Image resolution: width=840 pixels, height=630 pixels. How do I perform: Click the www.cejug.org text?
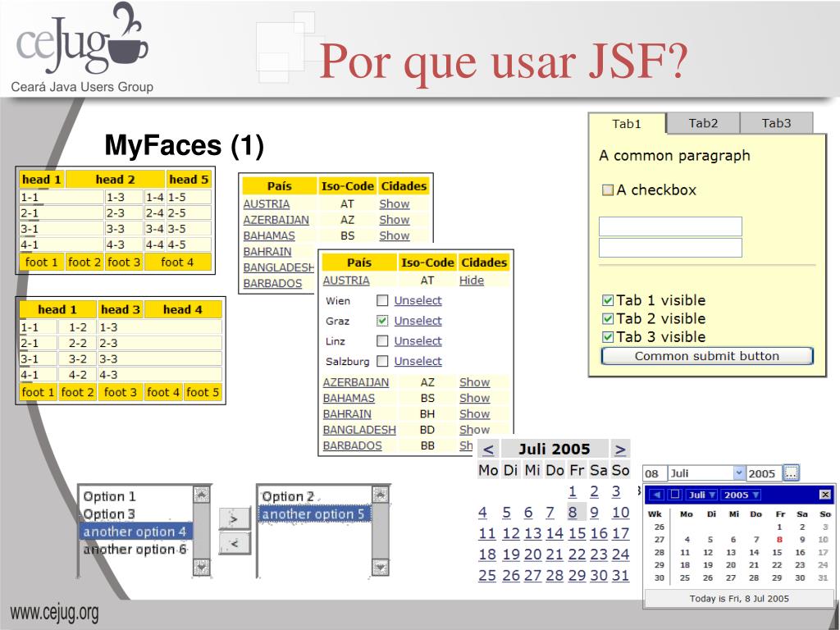pyautogui.click(x=54, y=612)
